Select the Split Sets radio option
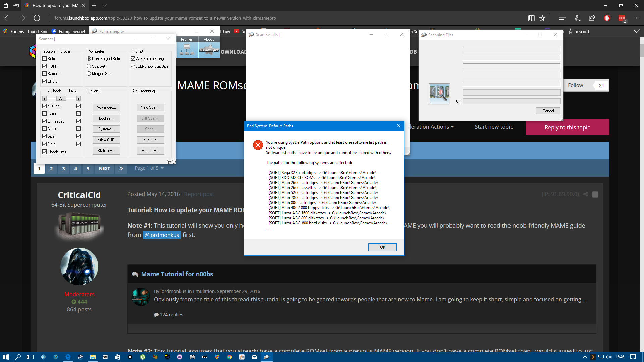The width and height of the screenshot is (644, 362). (x=89, y=66)
